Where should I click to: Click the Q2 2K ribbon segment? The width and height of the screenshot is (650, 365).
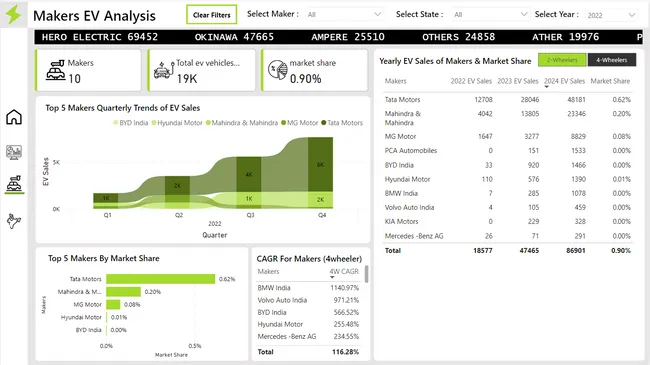tap(177, 185)
